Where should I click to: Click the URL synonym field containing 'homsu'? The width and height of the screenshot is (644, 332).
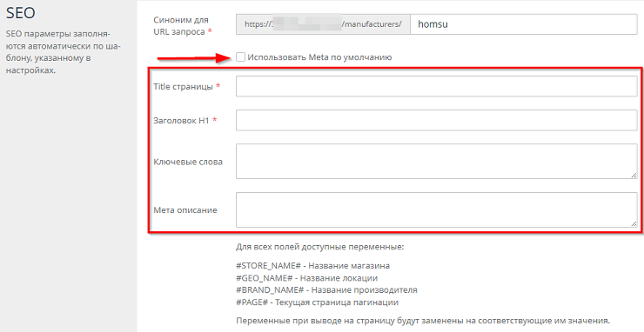pos(524,24)
